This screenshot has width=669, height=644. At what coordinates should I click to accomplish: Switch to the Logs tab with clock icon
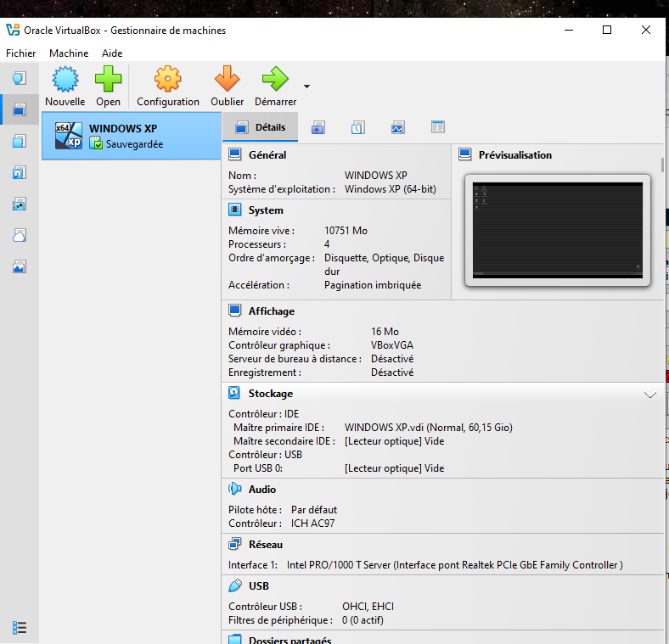tap(357, 127)
